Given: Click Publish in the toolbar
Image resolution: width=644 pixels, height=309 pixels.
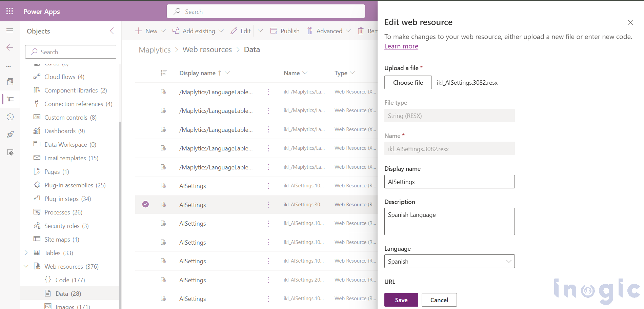Looking at the screenshot, I should point(285,31).
